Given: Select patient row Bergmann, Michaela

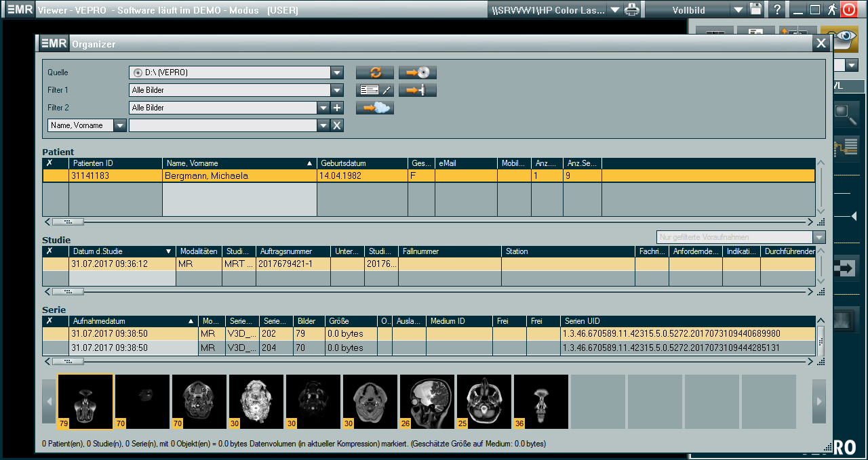Looking at the screenshot, I should [239, 175].
